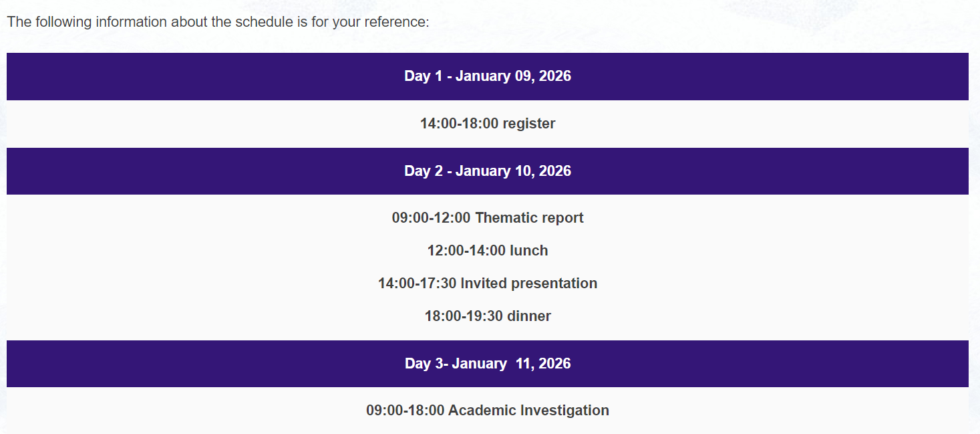Click the word "register" under Day 1
Image resolution: width=980 pixels, height=434 pixels.
[x=529, y=124]
